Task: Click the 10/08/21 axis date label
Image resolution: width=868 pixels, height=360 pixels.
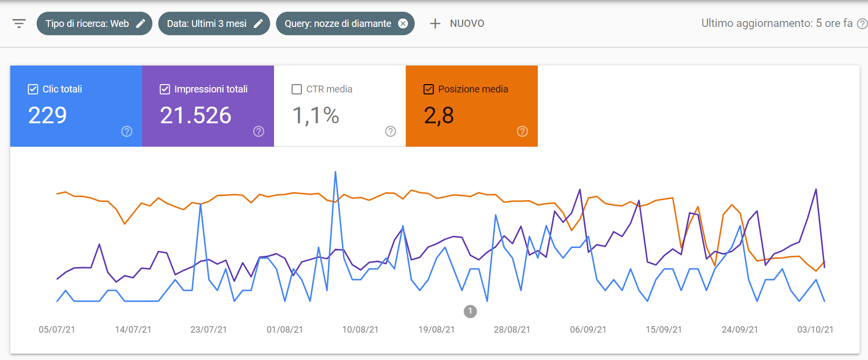Action: 360,330
